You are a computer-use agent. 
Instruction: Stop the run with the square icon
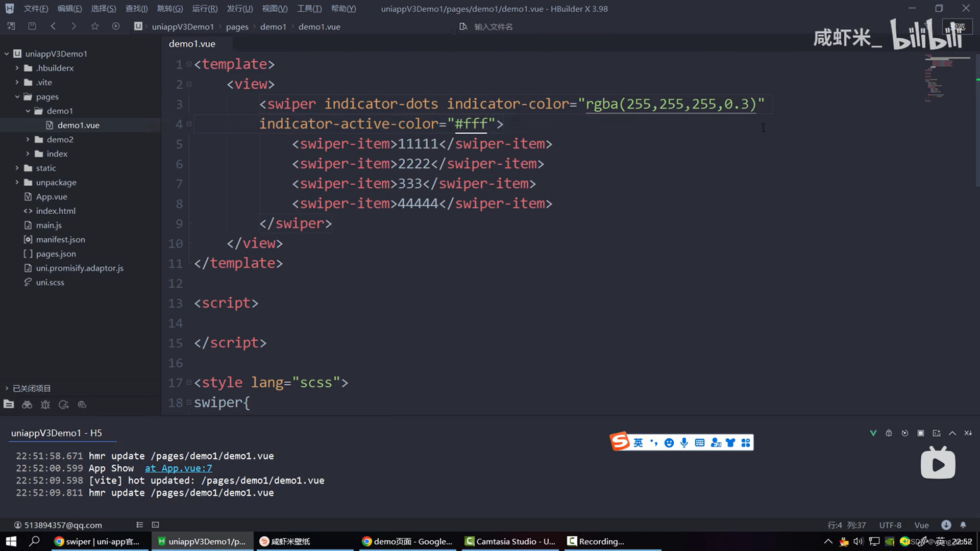click(x=921, y=433)
